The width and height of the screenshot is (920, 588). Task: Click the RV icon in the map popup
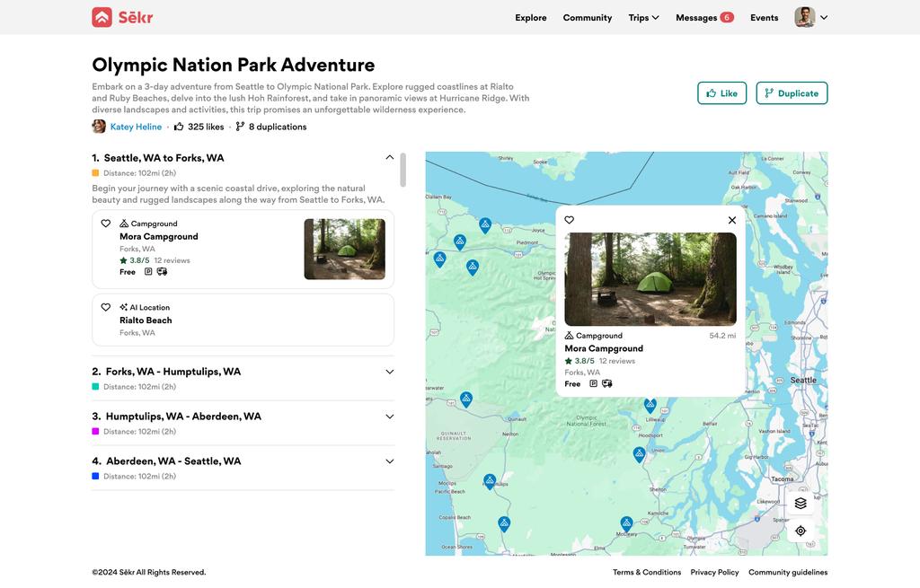click(x=607, y=384)
